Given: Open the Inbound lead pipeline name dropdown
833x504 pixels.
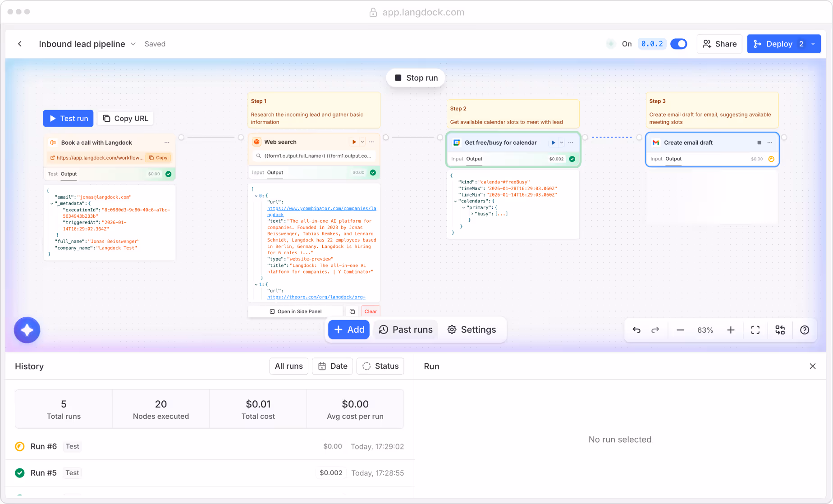Looking at the screenshot, I should (133, 44).
